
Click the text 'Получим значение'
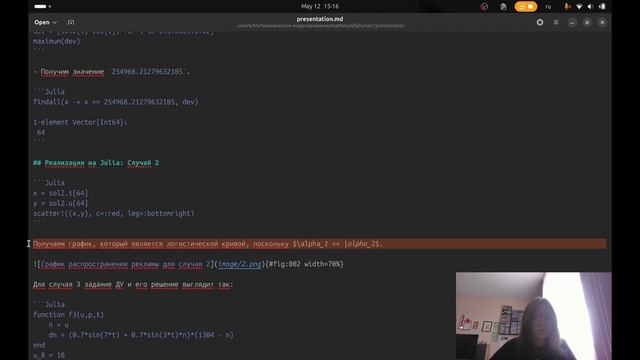[x=72, y=72]
